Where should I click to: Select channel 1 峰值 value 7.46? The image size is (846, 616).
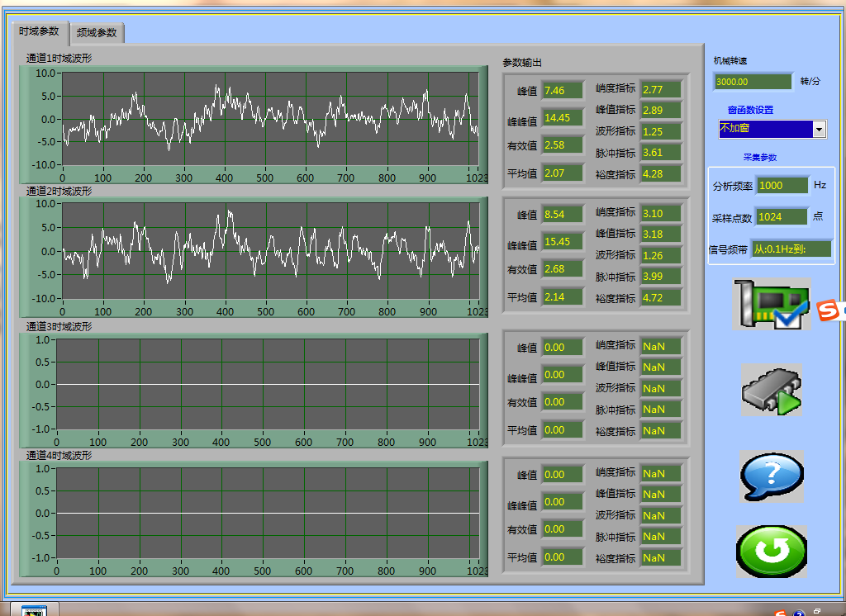click(x=562, y=90)
